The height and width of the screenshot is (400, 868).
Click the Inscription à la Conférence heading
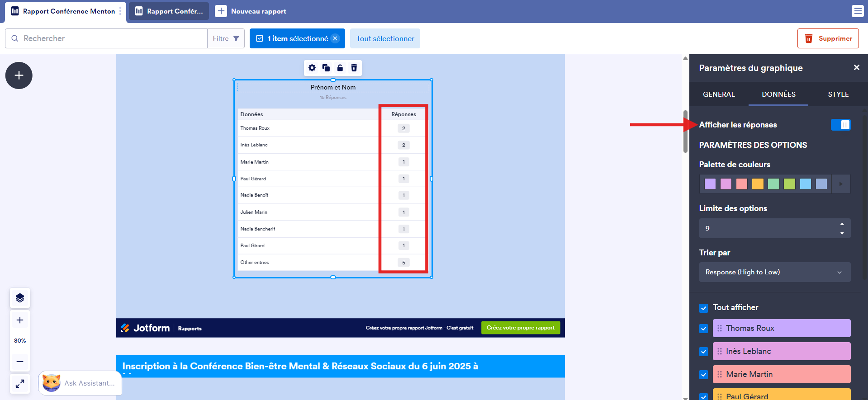300,367
